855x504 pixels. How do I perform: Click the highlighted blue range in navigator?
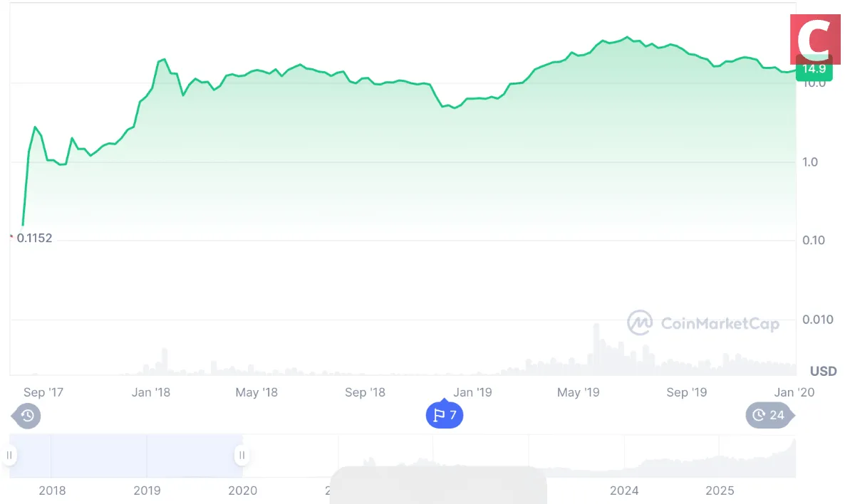click(x=126, y=455)
